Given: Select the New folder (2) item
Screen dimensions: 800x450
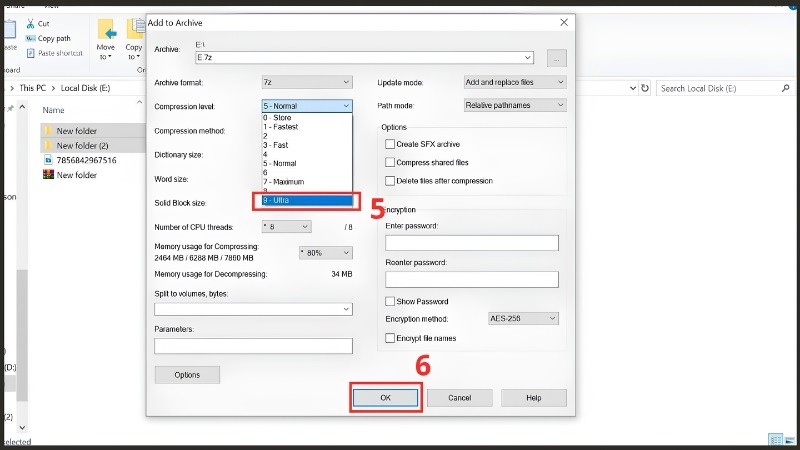Looking at the screenshot, I should 92,145.
